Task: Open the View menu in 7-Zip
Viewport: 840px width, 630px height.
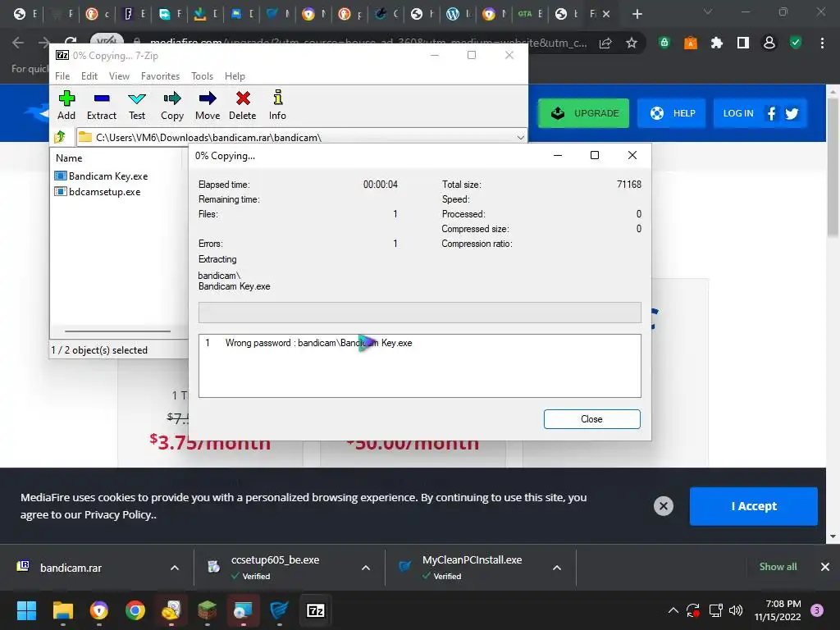Action: 119,76
